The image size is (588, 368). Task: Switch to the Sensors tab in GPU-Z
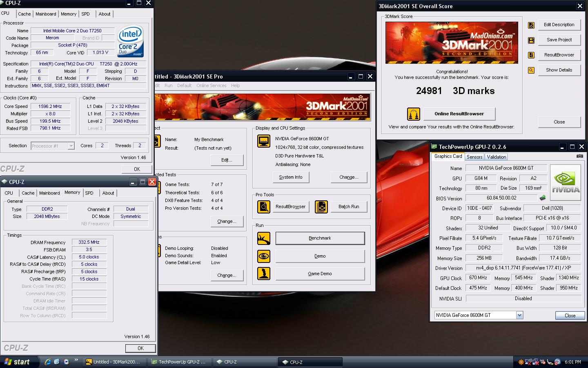(474, 157)
